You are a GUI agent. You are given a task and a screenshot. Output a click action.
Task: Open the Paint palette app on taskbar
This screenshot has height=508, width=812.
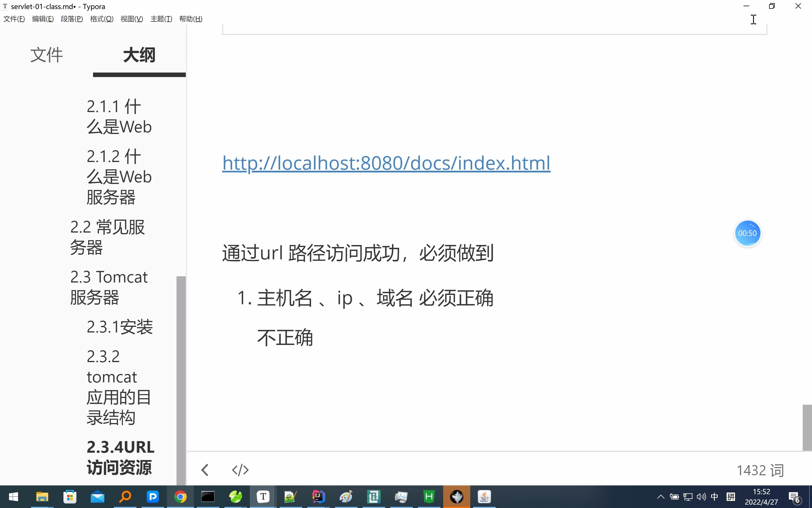pos(346,497)
